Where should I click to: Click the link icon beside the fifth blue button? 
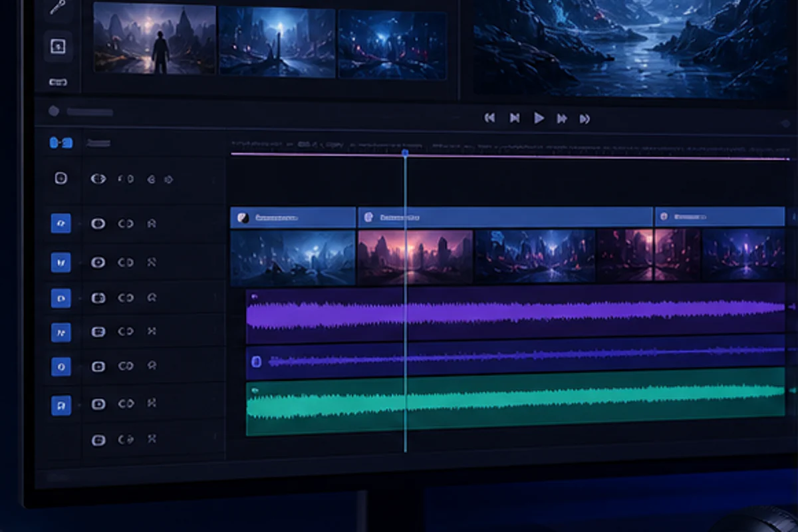[126, 366]
